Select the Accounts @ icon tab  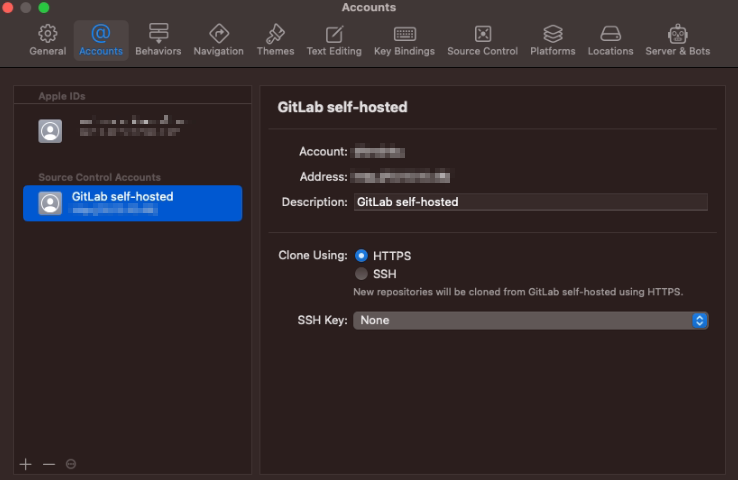pos(101,33)
